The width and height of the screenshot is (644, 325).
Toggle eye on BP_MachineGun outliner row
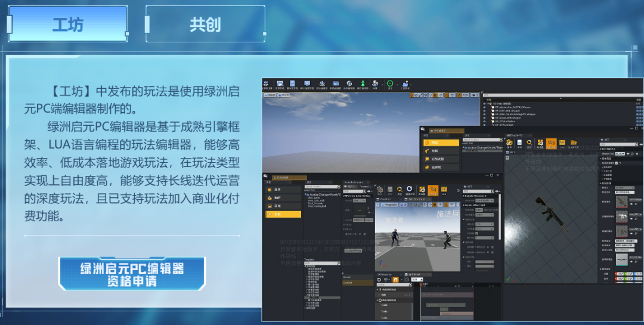click(x=484, y=107)
